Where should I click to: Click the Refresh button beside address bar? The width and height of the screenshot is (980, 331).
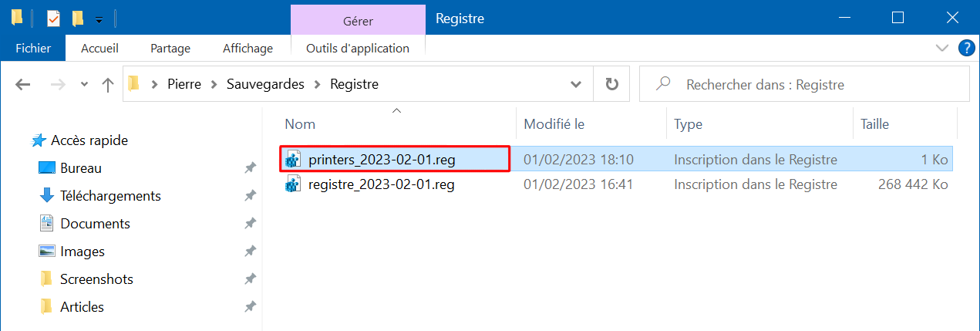tap(612, 84)
